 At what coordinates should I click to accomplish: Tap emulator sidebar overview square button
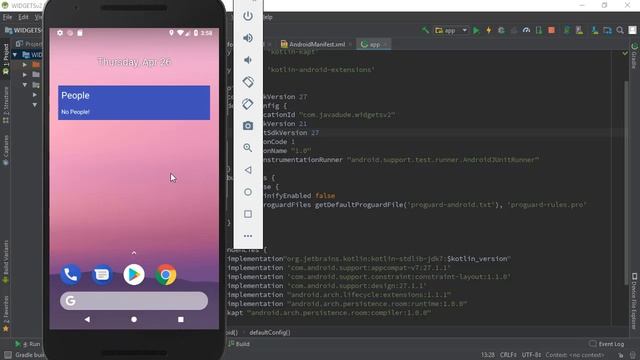(248, 214)
